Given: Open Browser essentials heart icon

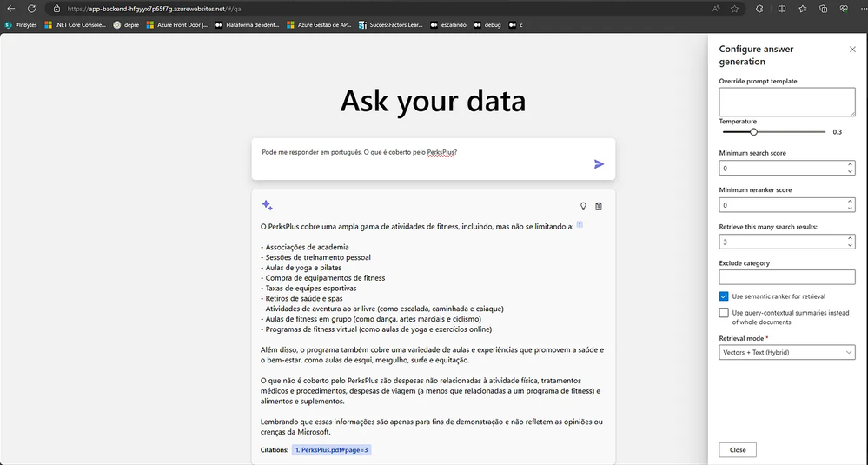Looking at the screenshot, I should pyautogui.click(x=844, y=9).
